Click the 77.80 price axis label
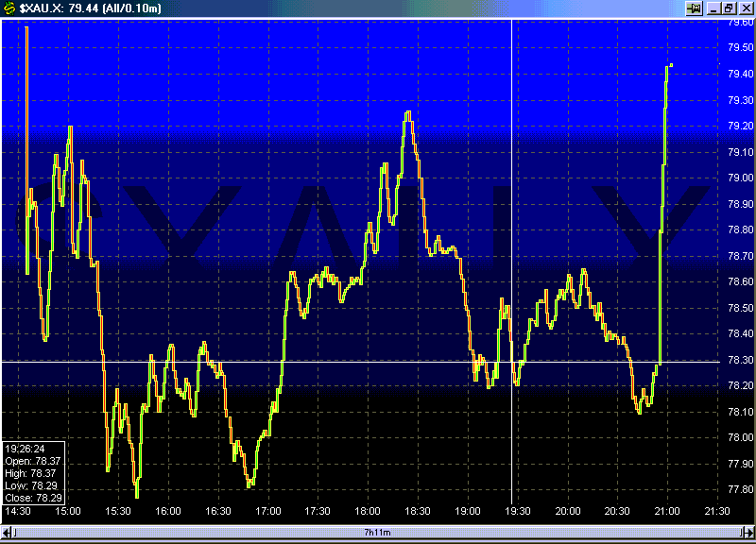The height and width of the screenshot is (544, 756). click(741, 489)
